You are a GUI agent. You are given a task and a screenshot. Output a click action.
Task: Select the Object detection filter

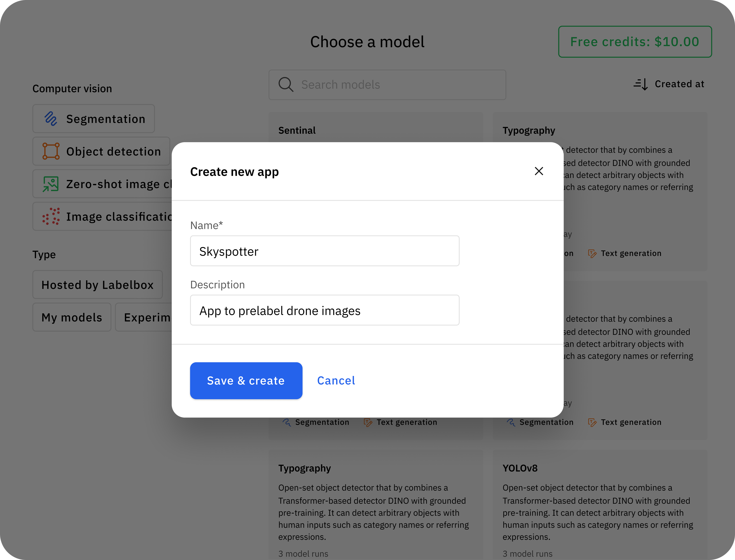click(101, 151)
